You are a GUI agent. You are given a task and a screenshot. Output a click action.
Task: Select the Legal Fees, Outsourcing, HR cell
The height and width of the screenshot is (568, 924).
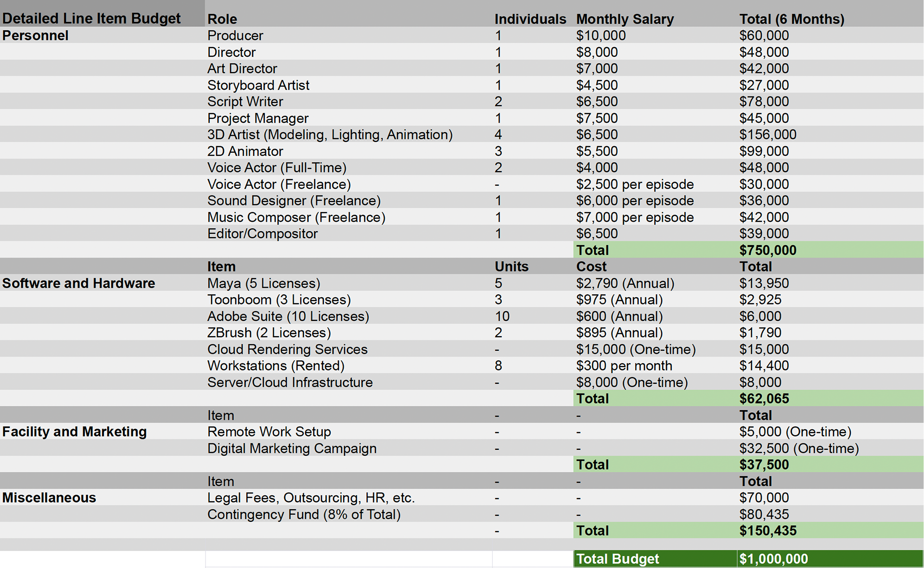[311, 498]
